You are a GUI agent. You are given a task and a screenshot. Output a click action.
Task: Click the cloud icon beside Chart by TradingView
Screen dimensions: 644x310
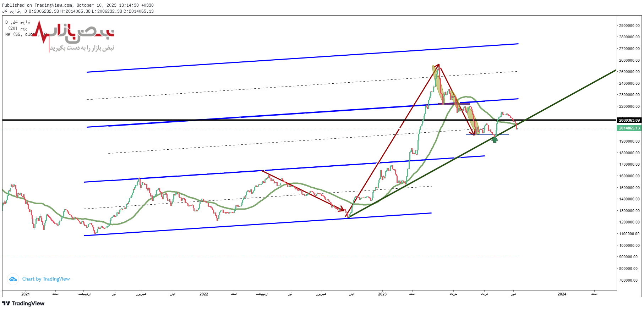[13, 279]
